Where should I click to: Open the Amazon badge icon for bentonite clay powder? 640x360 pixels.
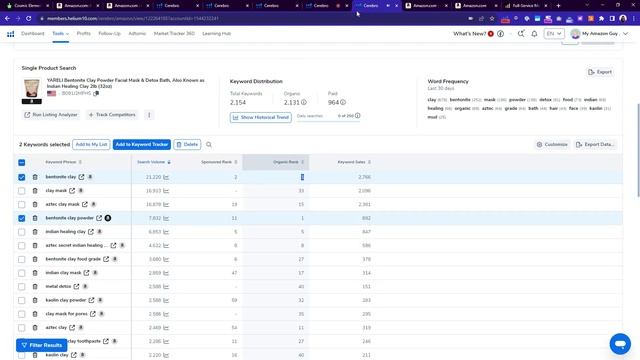pos(108,218)
